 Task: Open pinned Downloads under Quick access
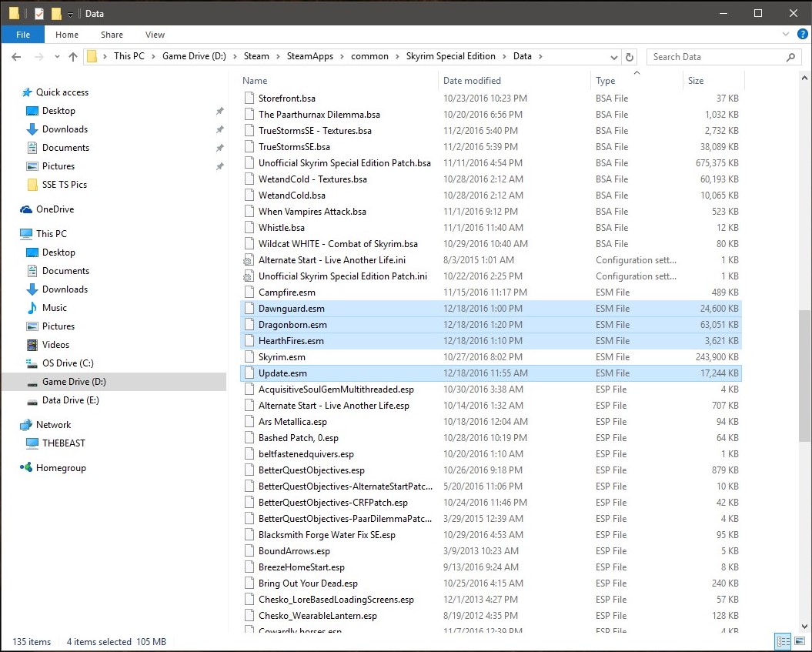65,129
